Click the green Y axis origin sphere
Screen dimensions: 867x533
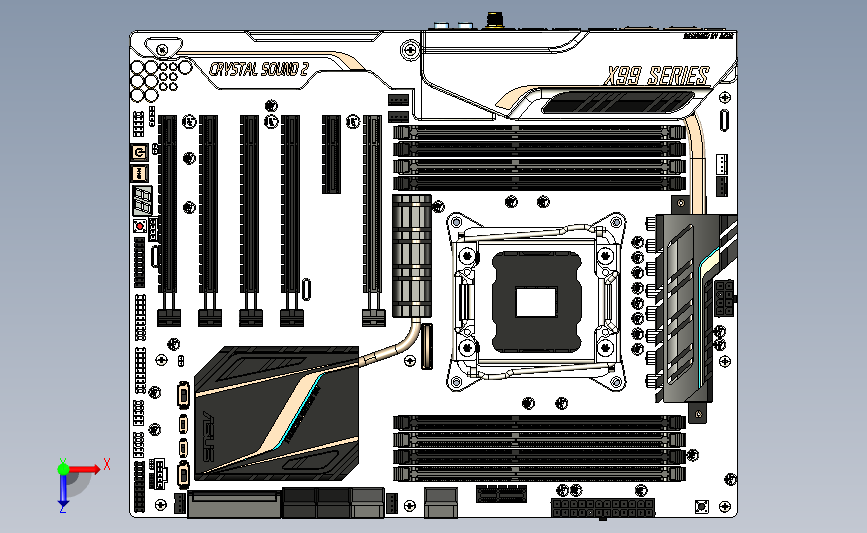click(63, 469)
